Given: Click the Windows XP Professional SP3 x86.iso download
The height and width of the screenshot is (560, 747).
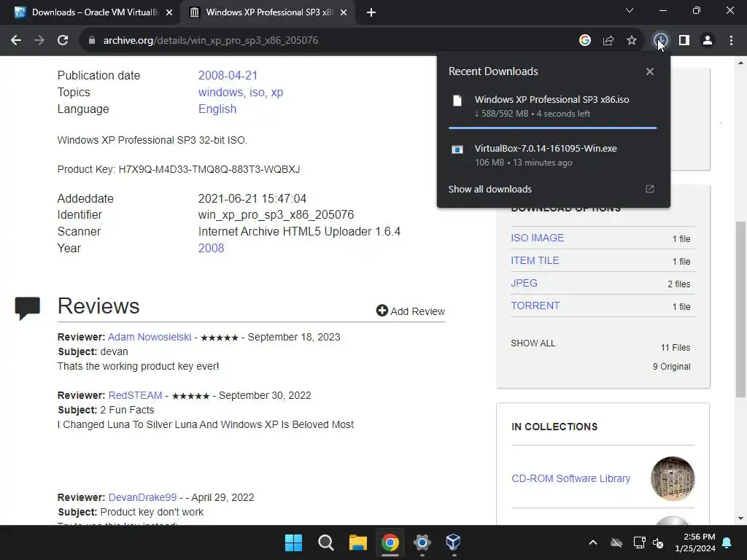Looking at the screenshot, I should pyautogui.click(x=553, y=106).
